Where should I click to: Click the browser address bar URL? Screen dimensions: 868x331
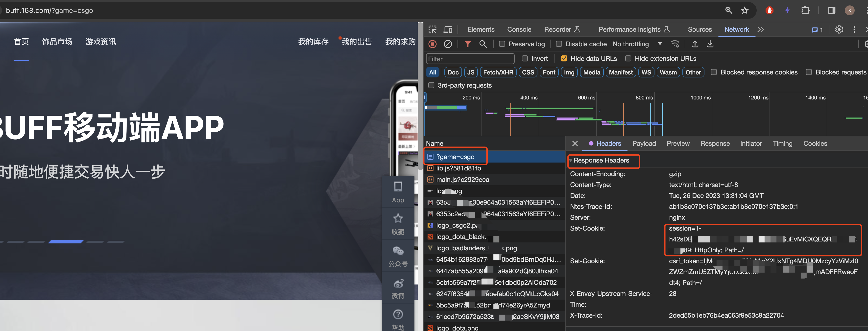49,10
